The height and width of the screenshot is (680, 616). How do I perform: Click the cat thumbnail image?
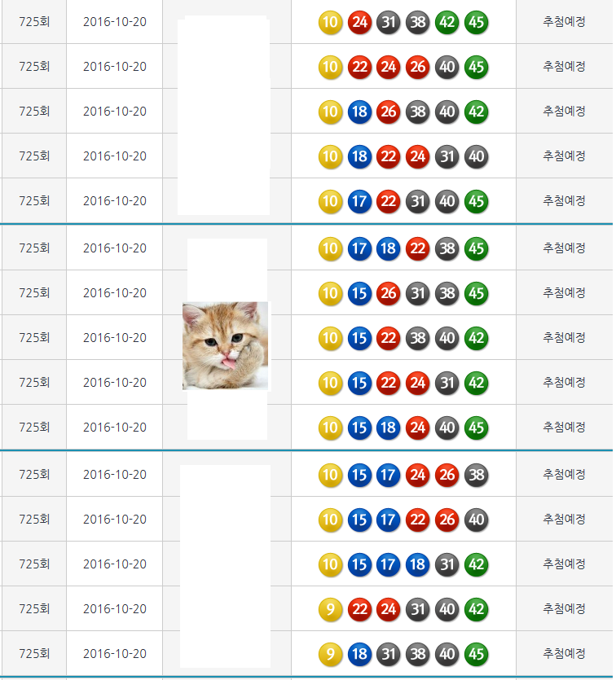[x=225, y=345]
